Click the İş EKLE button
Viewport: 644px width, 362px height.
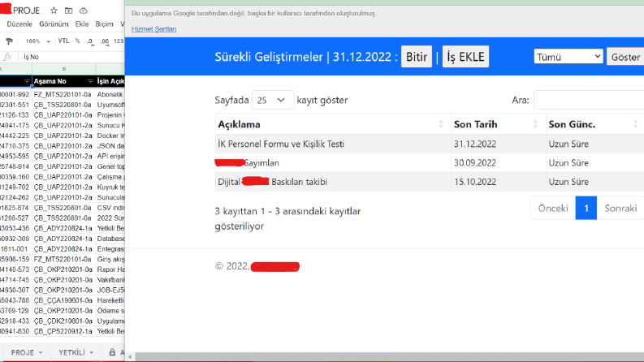point(465,57)
